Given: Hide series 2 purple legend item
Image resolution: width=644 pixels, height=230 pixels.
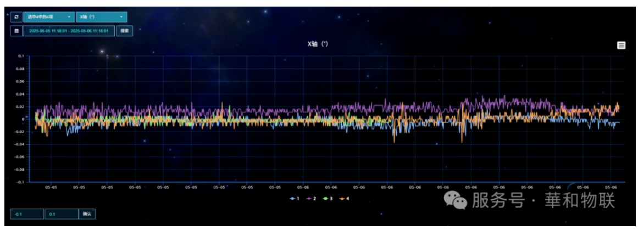Looking at the screenshot, I should [310, 198].
